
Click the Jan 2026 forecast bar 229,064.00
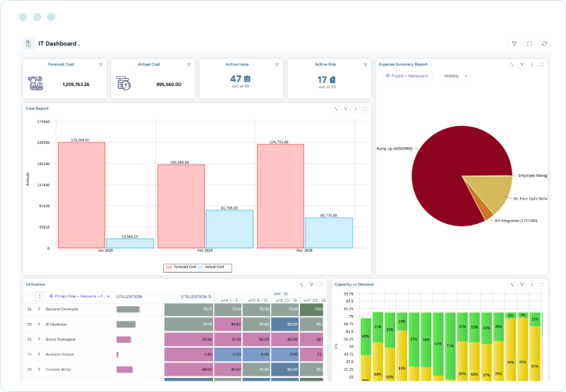[x=82, y=195]
